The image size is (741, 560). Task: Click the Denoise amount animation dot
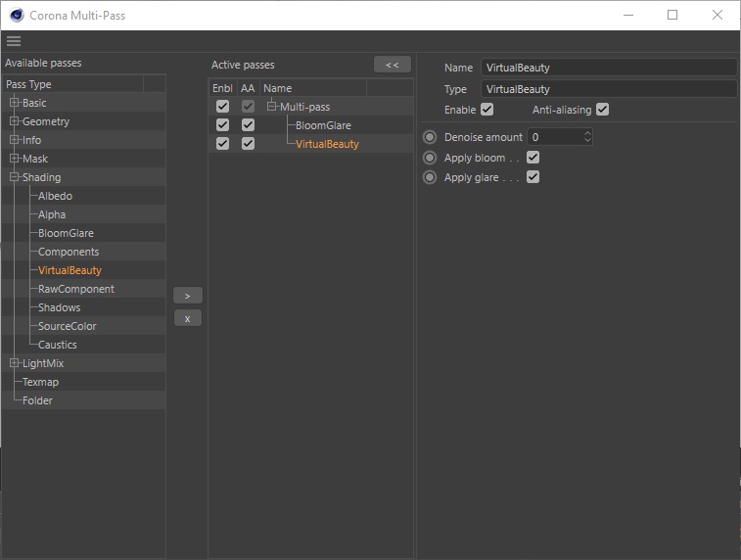(x=430, y=137)
